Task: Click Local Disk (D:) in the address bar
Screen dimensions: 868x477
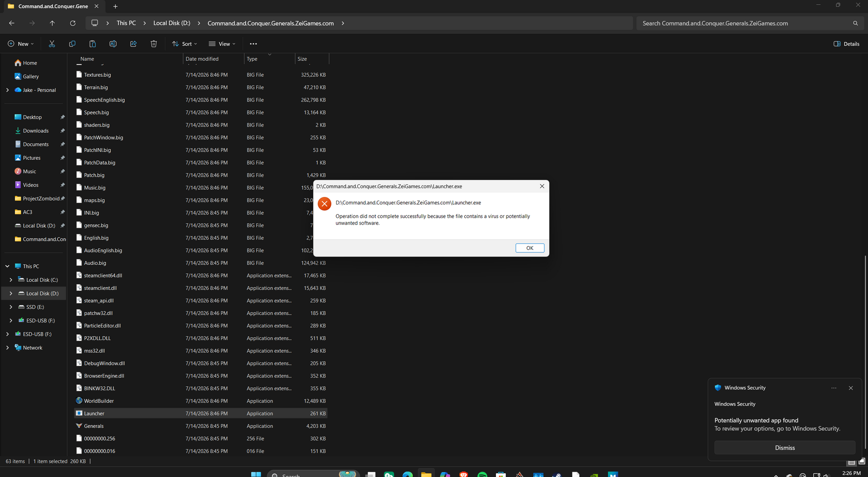Action: pos(172,23)
